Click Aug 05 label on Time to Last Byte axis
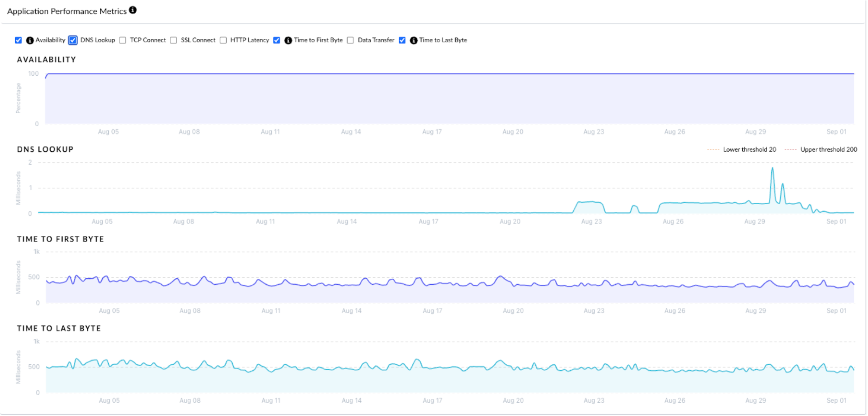 (x=109, y=400)
